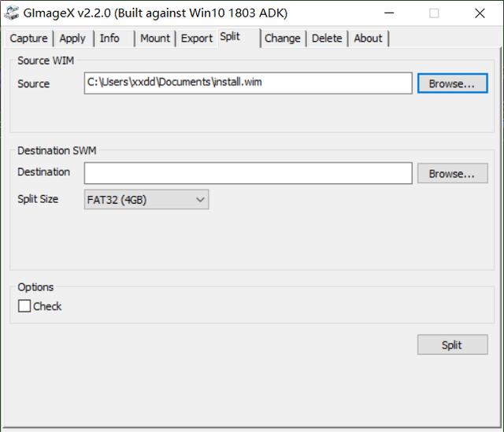Click the empty Destination field

(x=248, y=173)
